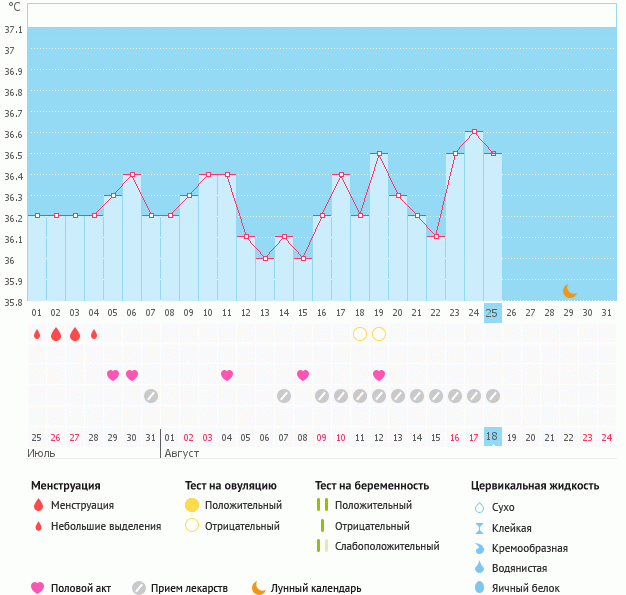
Task: Click the 'Яичный белок' cervical fluid legend icon
Action: point(479,588)
